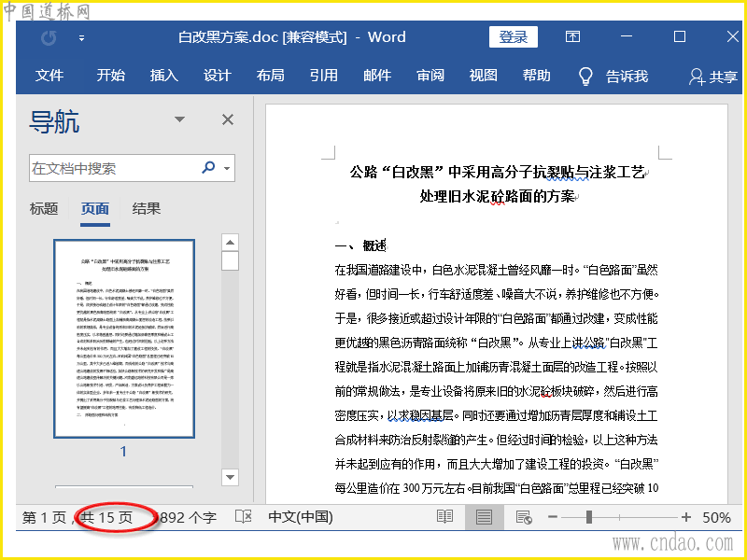Click the navigation pane scrollbar thumb
The height and width of the screenshot is (560, 747).
click(230, 261)
